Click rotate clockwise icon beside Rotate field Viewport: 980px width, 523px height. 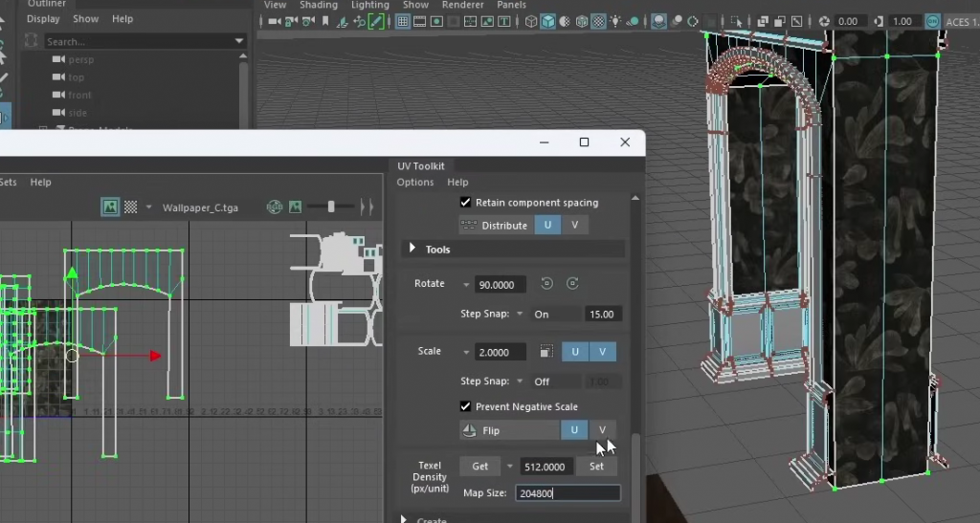572,284
